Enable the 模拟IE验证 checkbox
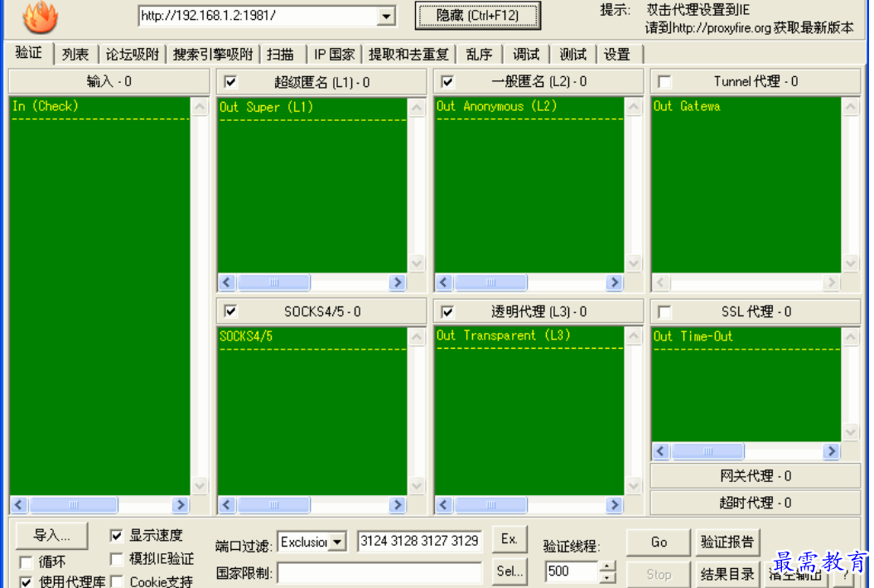This screenshot has height=588, width=874. (x=117, y=558)
